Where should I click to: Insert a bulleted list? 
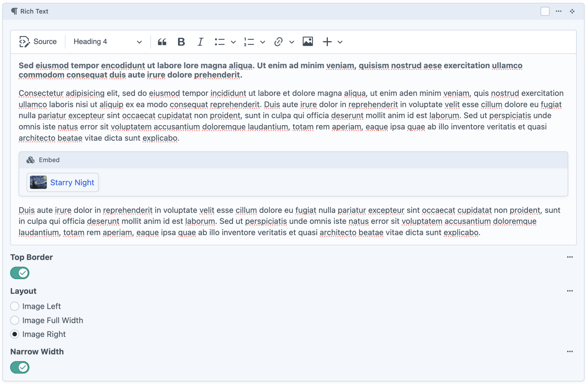pyautogui.click(x=220, y=42)
